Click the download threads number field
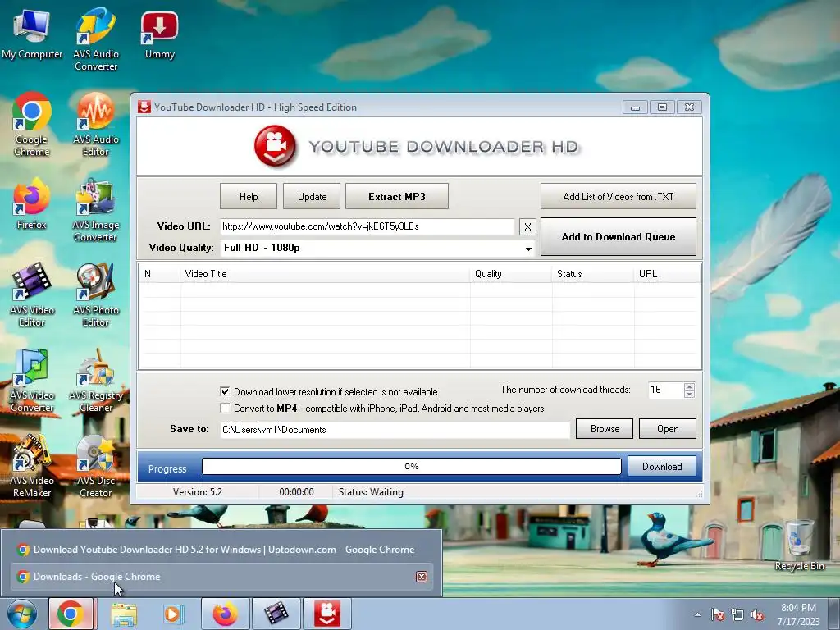This screenshot has height=630, width=840. tap(665, 390)
